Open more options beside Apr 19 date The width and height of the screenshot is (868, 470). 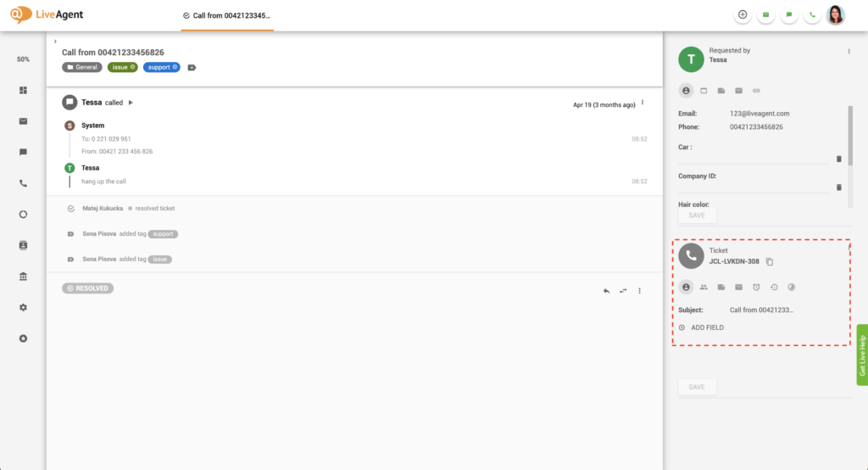tap(643, 103)
